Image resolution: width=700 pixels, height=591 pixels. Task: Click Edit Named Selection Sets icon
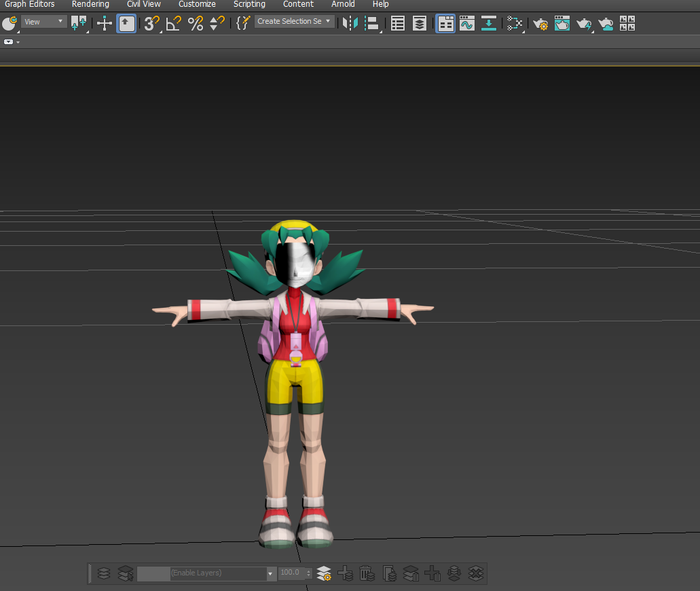tap(242, 23)
